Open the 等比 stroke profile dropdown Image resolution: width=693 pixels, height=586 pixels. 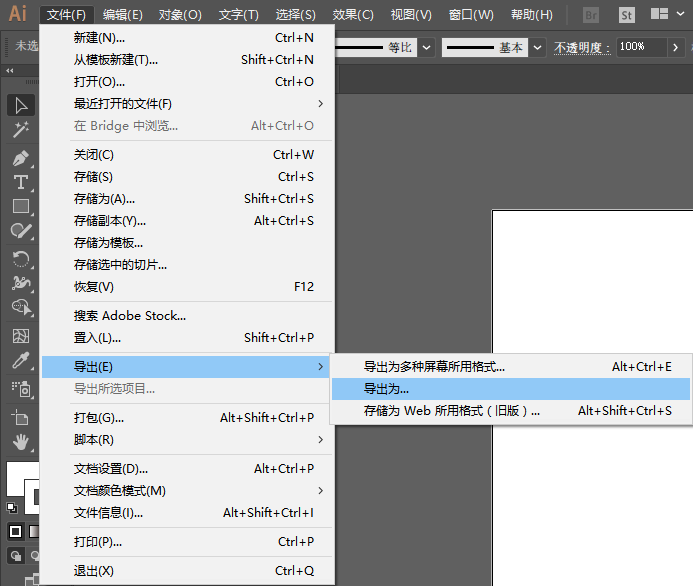[426, 47]
